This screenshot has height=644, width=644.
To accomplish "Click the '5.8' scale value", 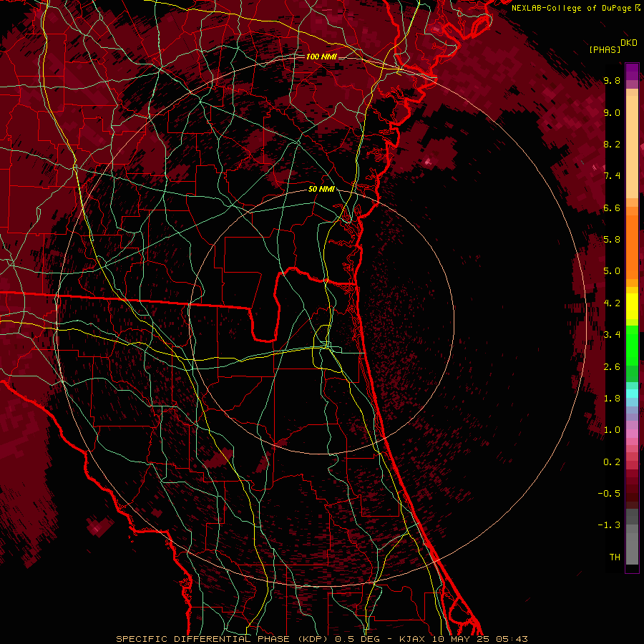I will click(612, 240).
